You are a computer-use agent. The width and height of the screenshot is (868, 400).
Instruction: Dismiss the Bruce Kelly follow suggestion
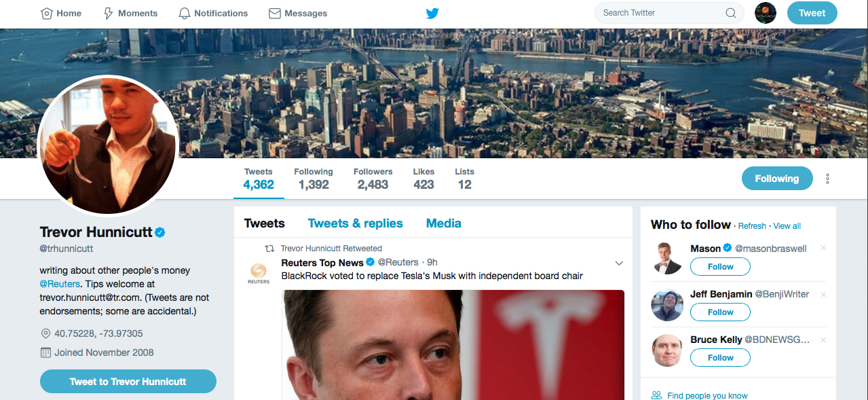click(x=823, y=340)
